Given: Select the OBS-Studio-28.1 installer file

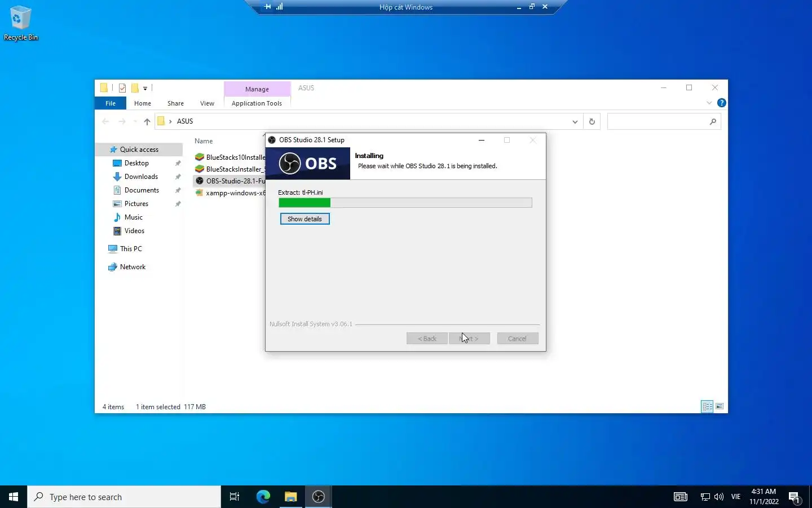Looking at the screenshot, I should (230, 181).
